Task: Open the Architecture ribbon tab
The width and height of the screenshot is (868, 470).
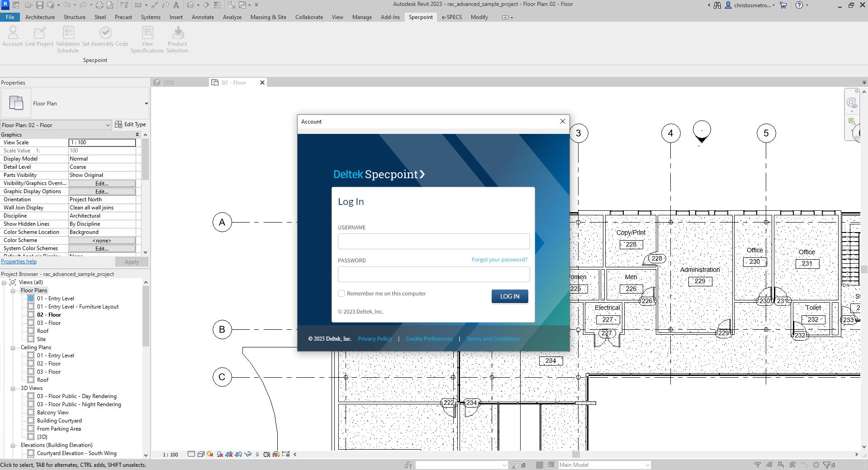Action: (x=40, y=17)
